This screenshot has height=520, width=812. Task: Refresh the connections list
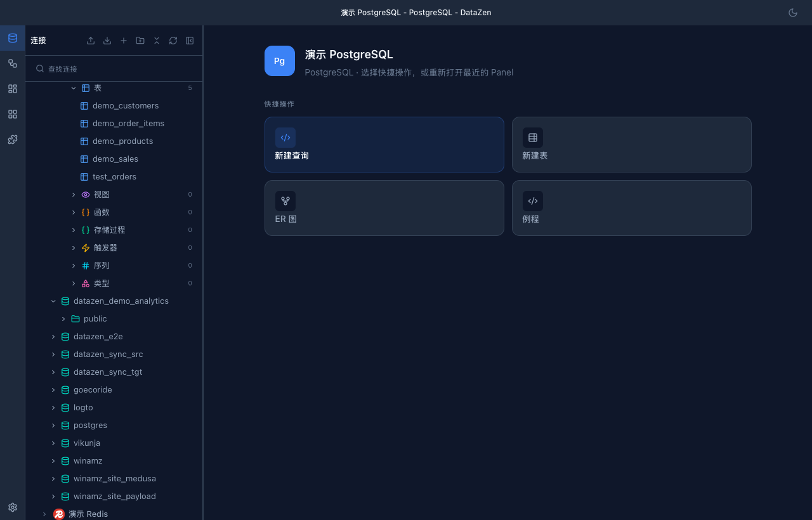coord(173,41)
